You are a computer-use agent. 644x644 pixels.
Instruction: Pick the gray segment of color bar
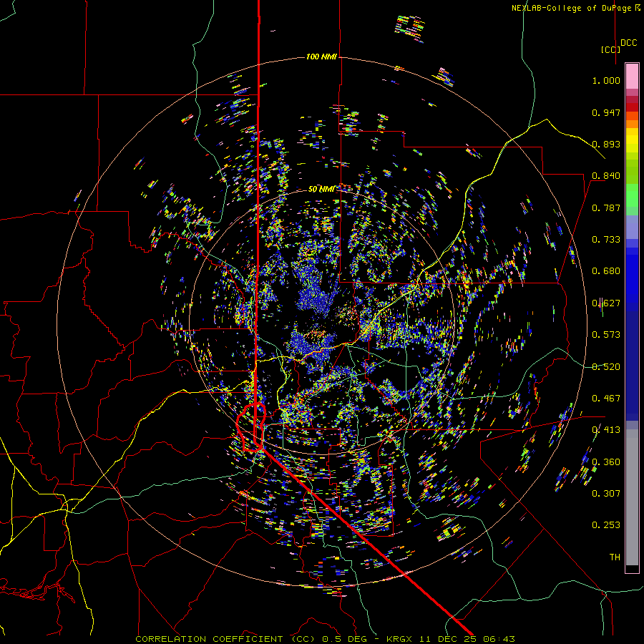tap(632, 497)
